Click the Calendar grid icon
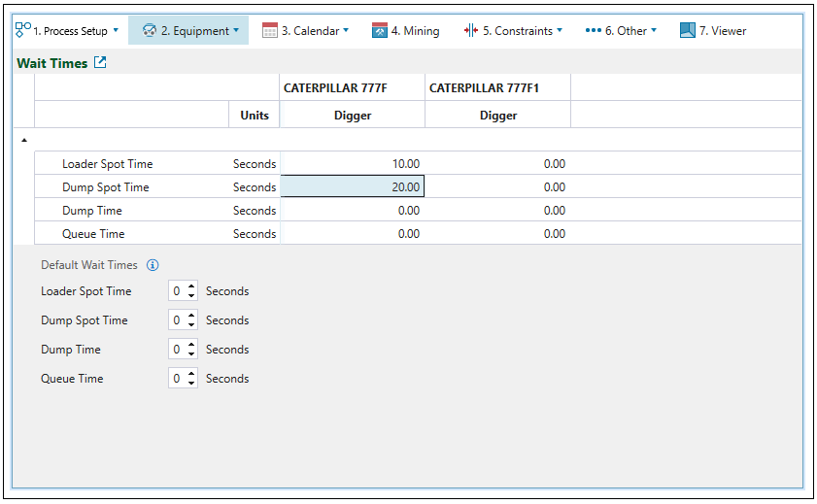 (270, 30)
